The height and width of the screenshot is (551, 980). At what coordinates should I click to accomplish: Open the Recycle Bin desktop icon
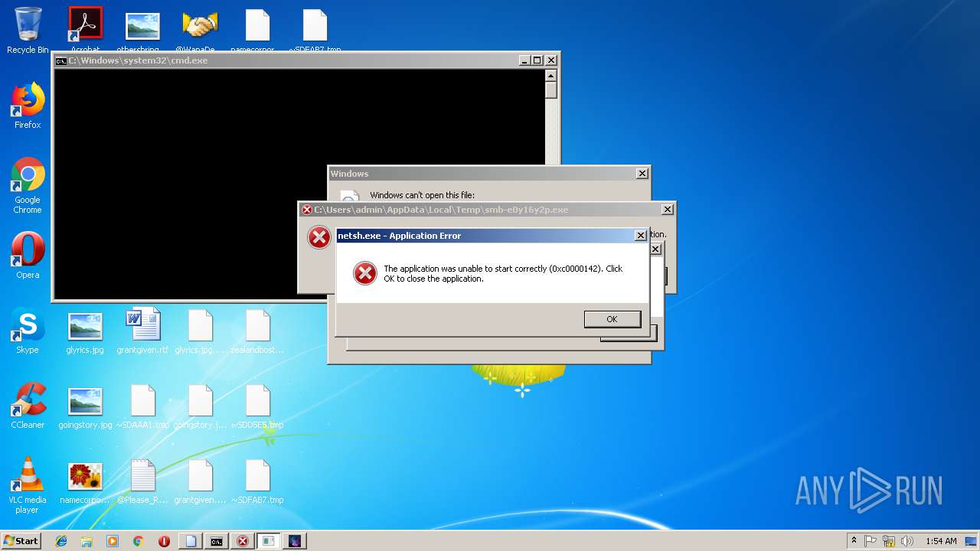click(28, 31)
